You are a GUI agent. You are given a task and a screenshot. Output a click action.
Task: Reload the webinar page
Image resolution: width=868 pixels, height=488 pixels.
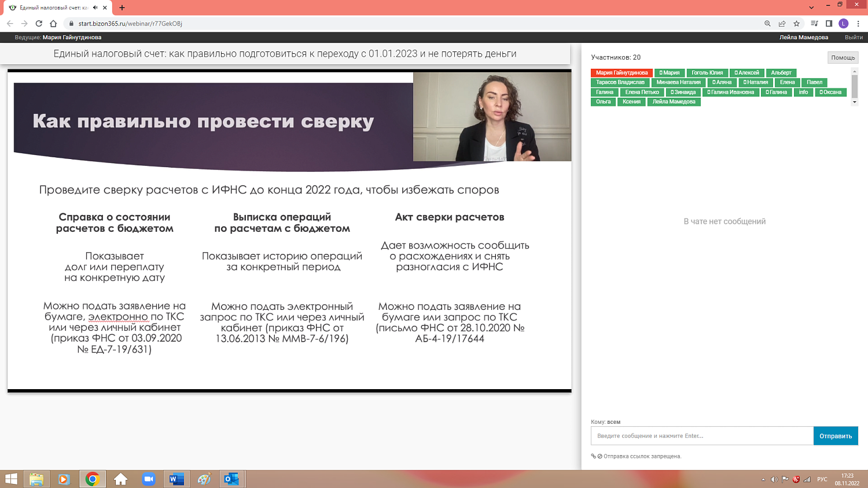pyautogui.click(x=38, y=24)
